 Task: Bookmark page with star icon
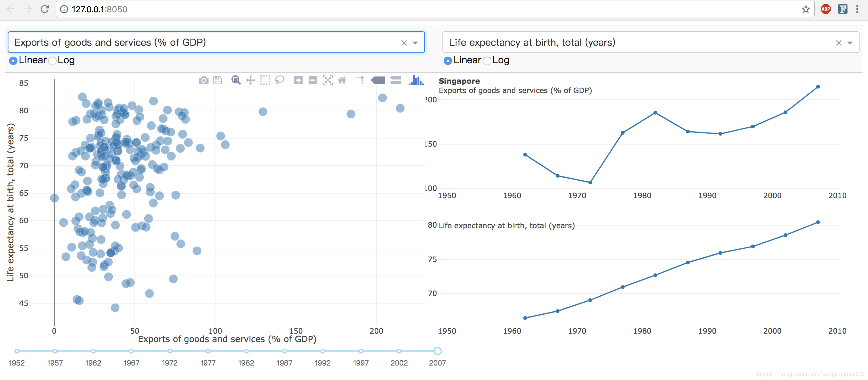[806, 9]
